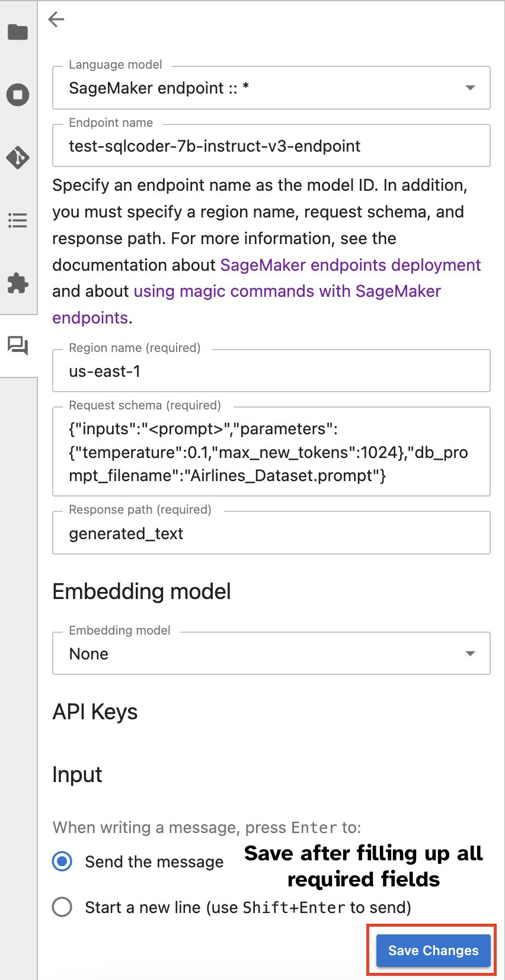Click the Embedding model heading
Viewport: 505px width, 980px height.
[142, 591]
